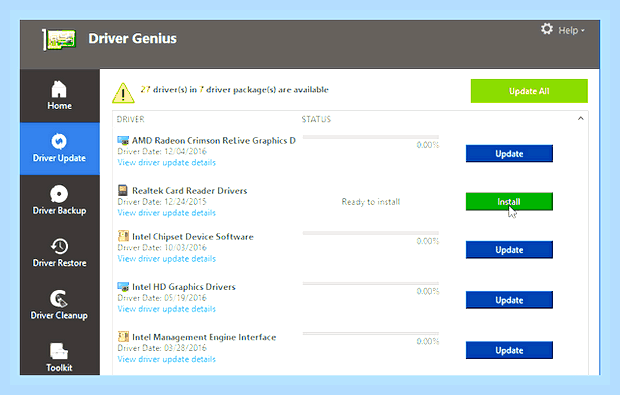Go to the Home section
This screenshot has width=620, height=395.
click(59, 95)
